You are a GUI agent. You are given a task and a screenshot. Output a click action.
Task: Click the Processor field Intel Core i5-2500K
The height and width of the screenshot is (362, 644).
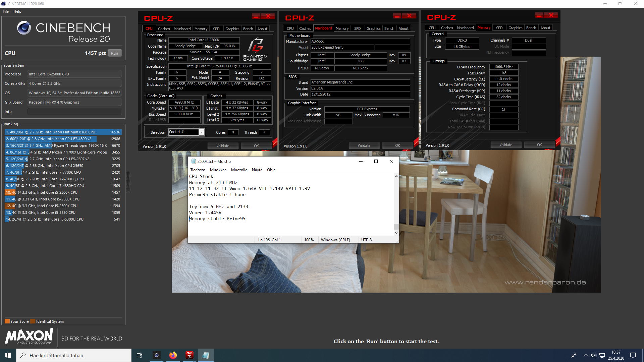click(74, 74)
